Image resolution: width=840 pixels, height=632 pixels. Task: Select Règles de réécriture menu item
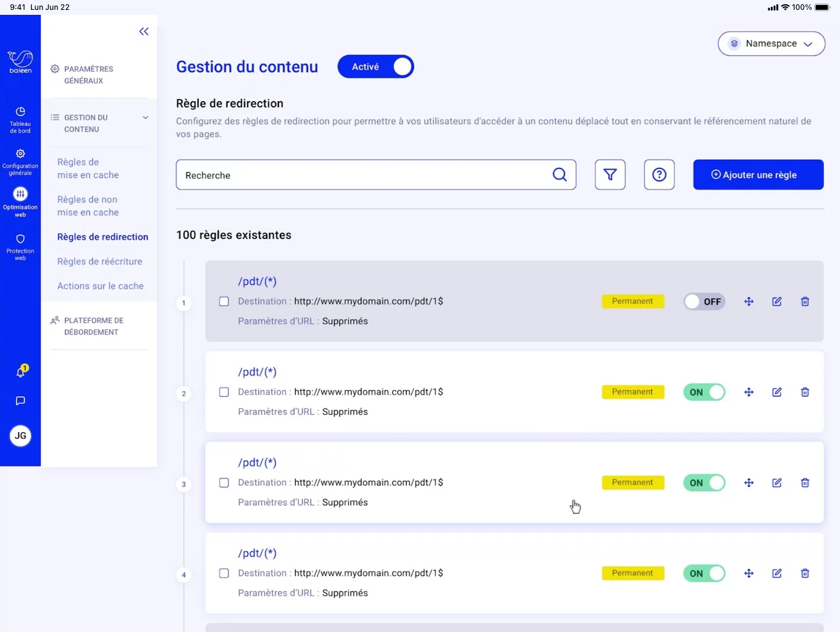[x=99, y=262]
